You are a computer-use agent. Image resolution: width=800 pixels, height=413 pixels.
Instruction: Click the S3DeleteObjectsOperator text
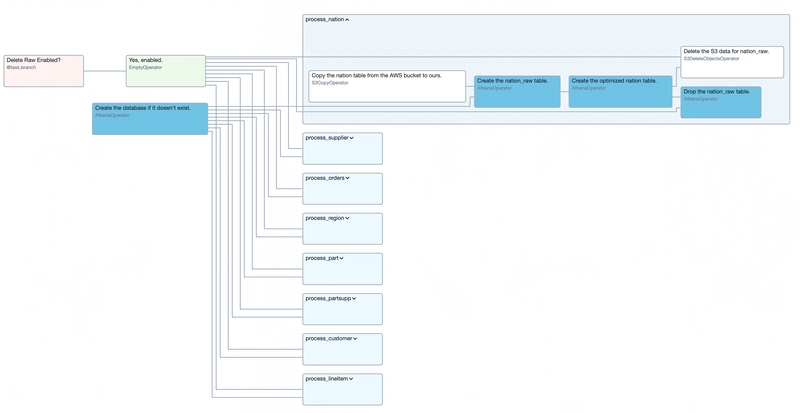pyautogui.click(x=711, y=59)
